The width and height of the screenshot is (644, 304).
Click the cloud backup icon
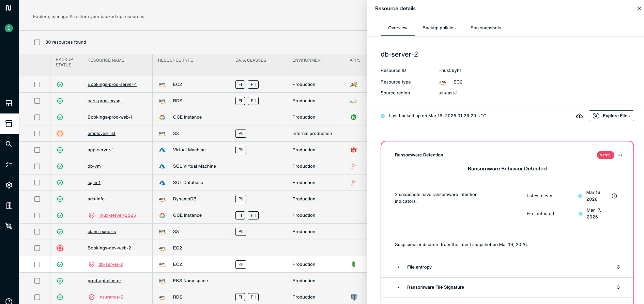click(579, 116)
